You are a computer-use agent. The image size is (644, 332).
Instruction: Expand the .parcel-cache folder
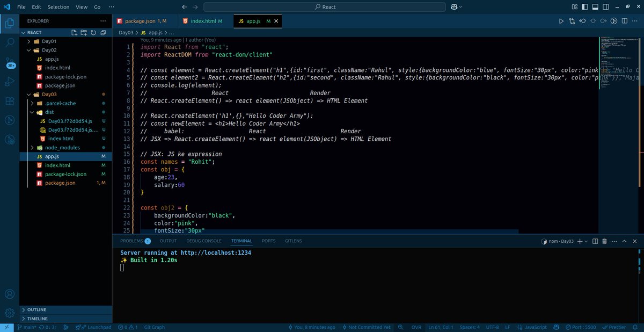(33, 103)
